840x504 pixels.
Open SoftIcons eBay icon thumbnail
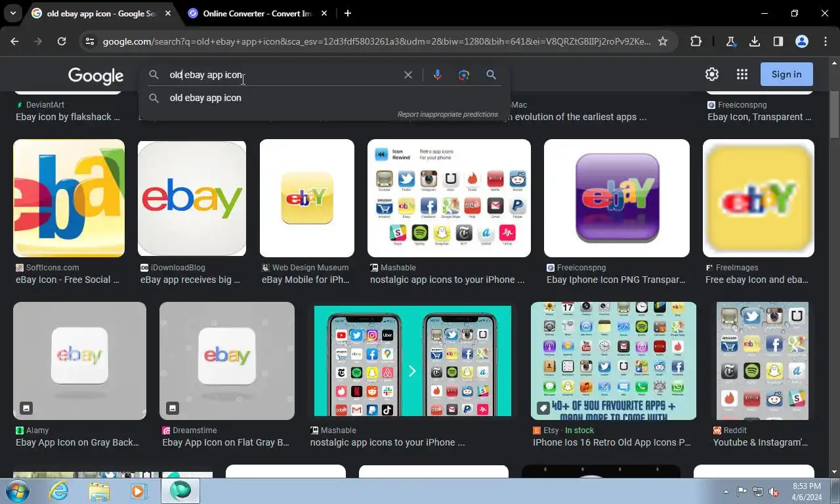point(69,198)
